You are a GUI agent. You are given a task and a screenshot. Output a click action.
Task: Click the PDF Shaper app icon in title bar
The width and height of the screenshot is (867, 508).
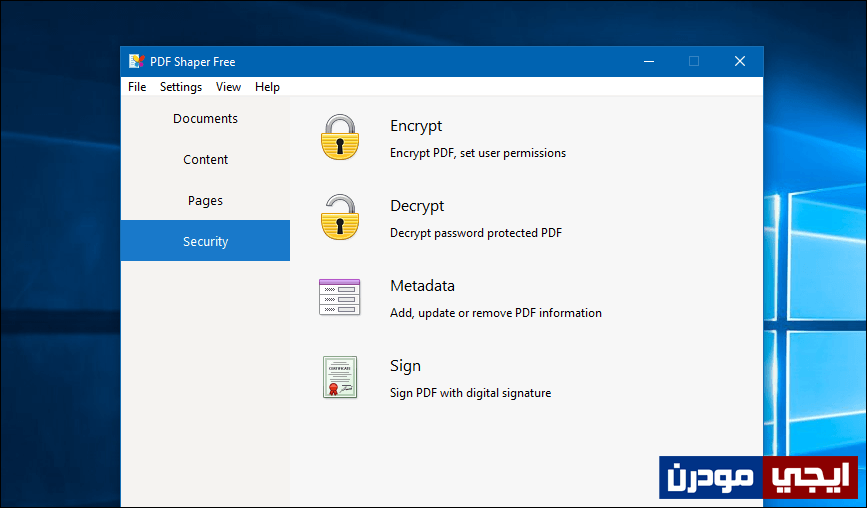[x=137, y=61]
